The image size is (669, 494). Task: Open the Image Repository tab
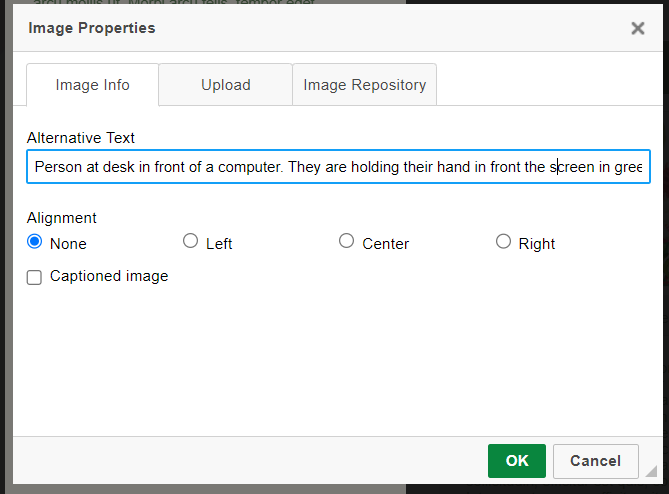(365, 84)
